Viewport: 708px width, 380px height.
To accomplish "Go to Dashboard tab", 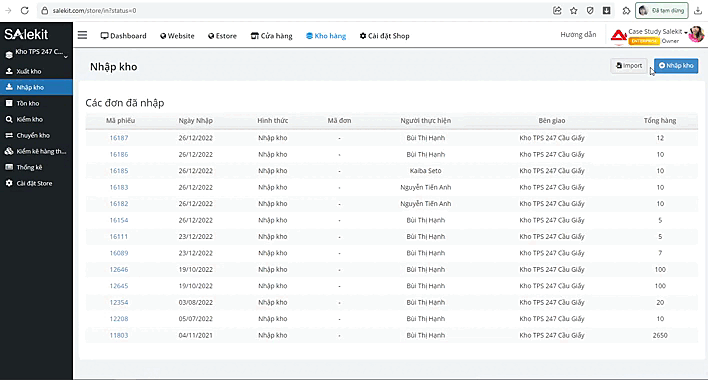I will [x=123, y=36].
